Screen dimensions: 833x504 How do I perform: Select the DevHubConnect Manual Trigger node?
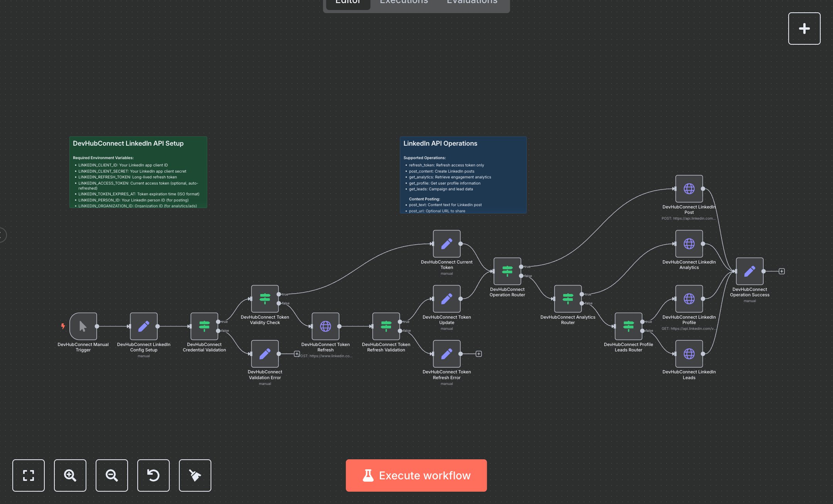coord(83,326)
